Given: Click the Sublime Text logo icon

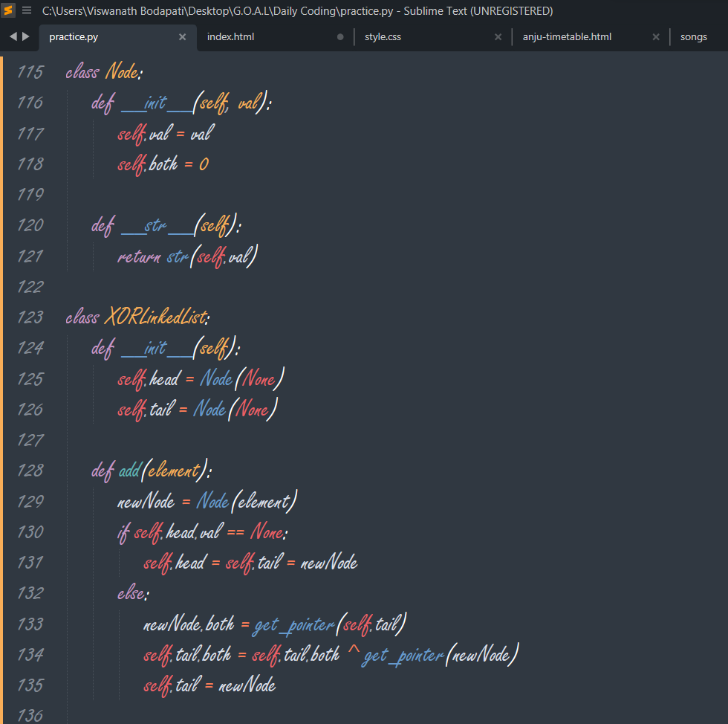Looking at the screenshot, I should click(9, 10).
